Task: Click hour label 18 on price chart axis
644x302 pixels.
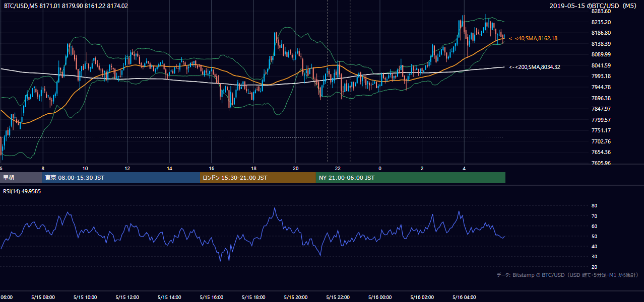Action: point(253,169)
